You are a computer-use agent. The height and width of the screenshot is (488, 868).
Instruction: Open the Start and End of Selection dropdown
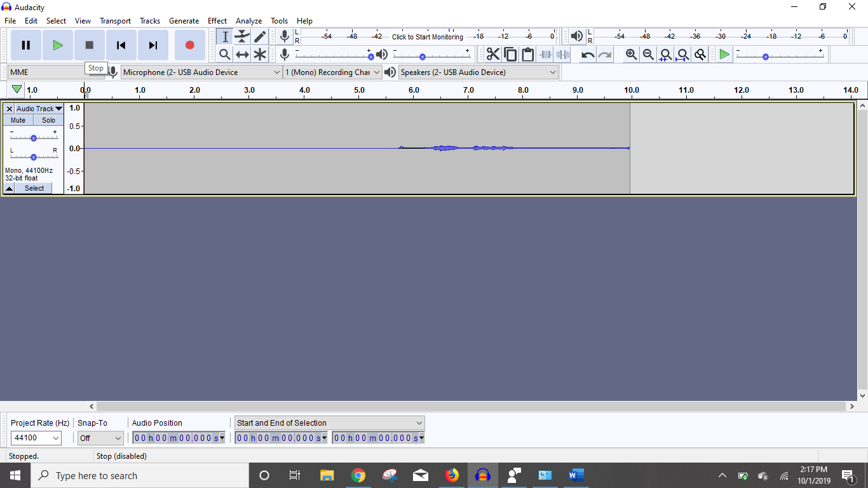(x=330, y=423)
